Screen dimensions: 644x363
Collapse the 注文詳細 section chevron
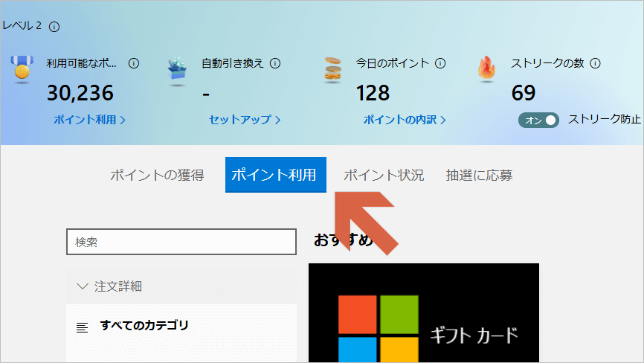click(83, 286)
